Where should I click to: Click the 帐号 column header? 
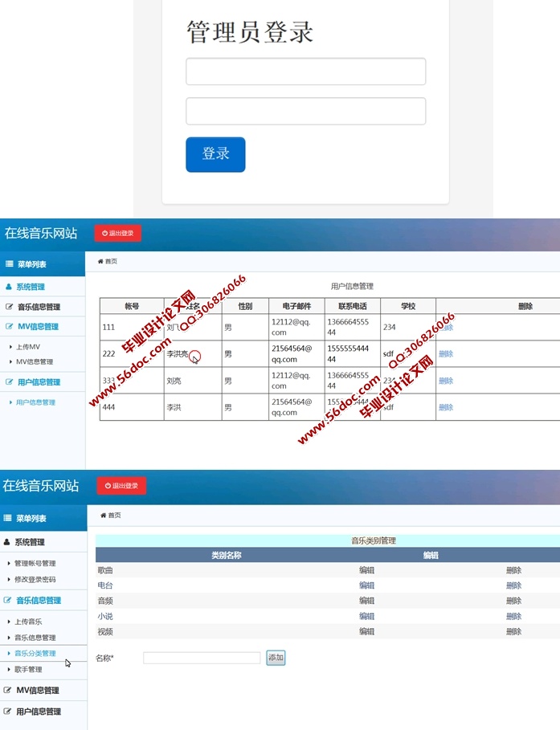click(132, 306)
